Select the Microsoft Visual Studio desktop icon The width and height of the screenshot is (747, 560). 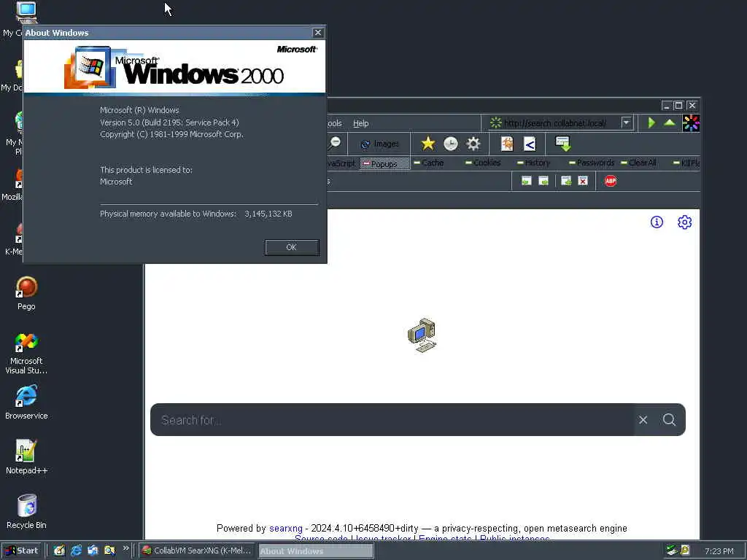[26, 354]
